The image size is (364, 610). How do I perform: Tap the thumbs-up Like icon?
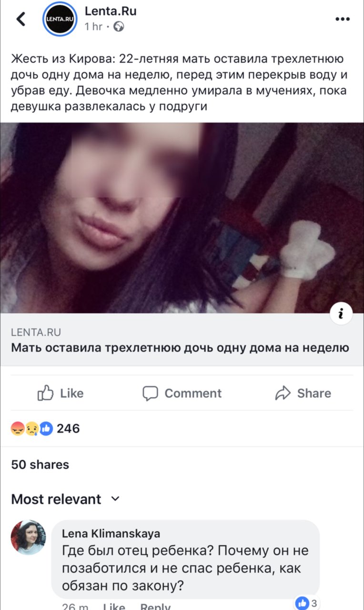(45, 393)
